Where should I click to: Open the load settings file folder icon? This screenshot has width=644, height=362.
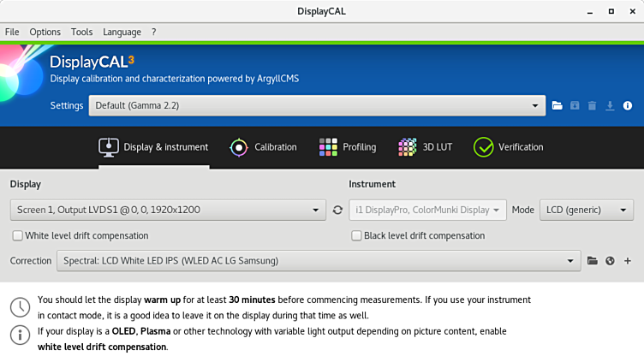point(558,106)
